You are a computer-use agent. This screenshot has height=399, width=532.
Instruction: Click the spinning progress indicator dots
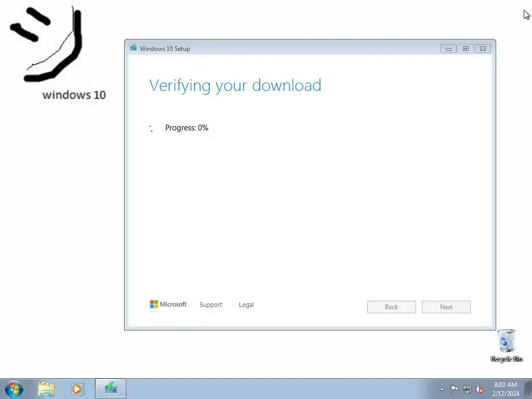[151, 128]
